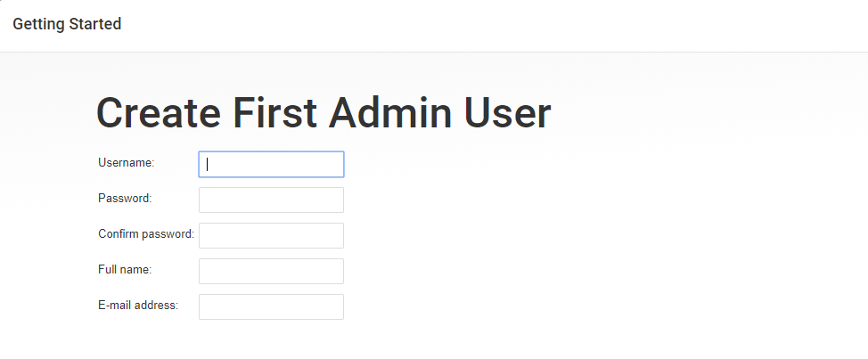Click the word 'E-mail' in the label
This screenshot has width=868, height=359.
pyautogui.click(x=115, y=305)
